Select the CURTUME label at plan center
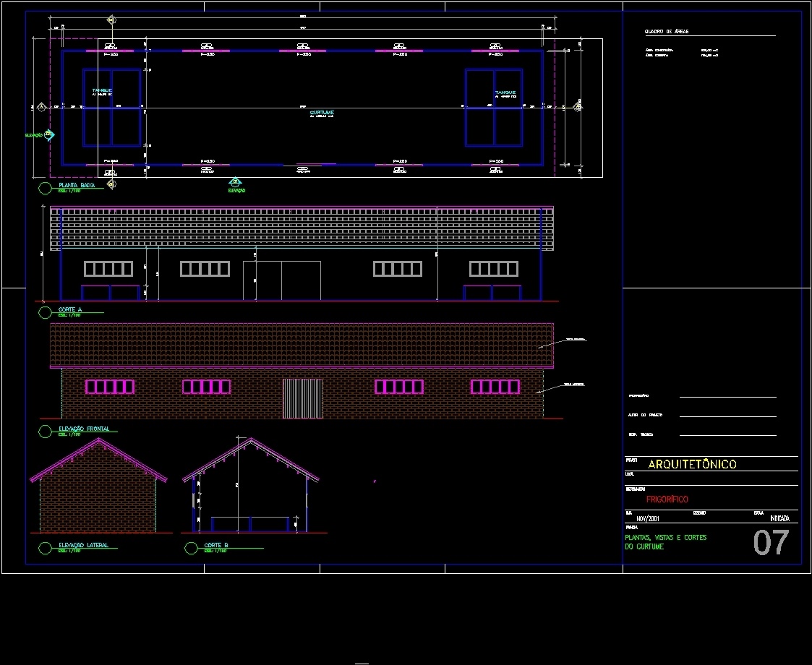This screenshot has width=812, height=665. 321,113
